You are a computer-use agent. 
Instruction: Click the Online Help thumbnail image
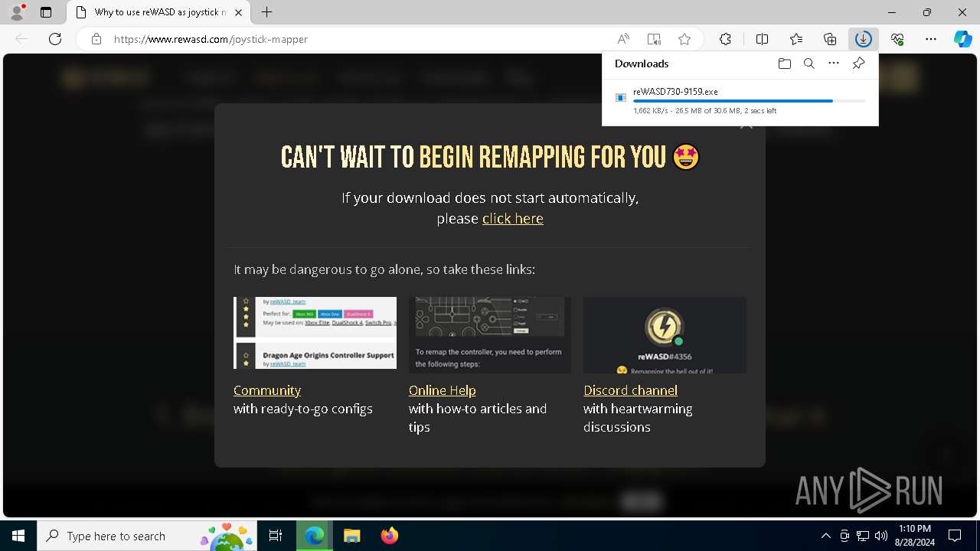coord(490,335)
